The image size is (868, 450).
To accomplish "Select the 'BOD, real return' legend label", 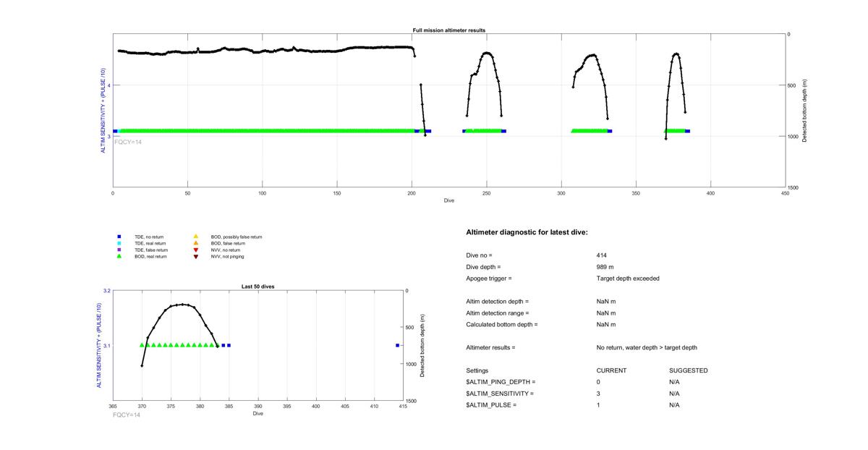I will tap(150, 256).
